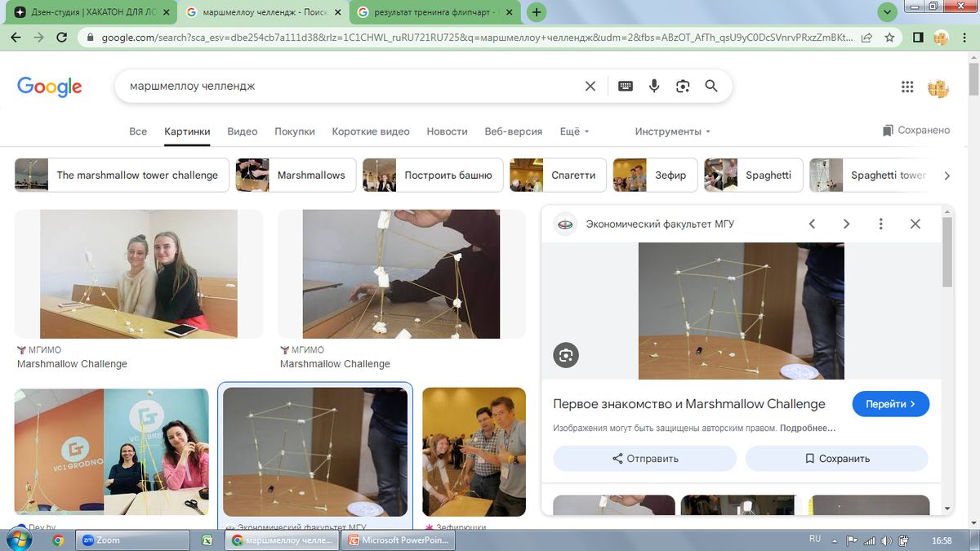This screenshot has height=551, width=980.
Task: Open the Google apps grid
Action: click(907, 87)
